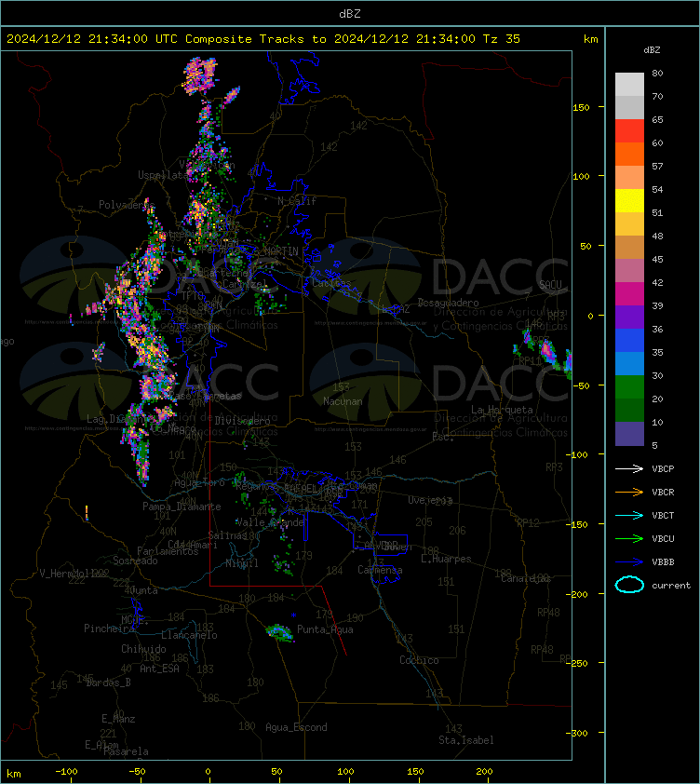Click the 200 tick on the bottom axis

[x=484, y=772]
